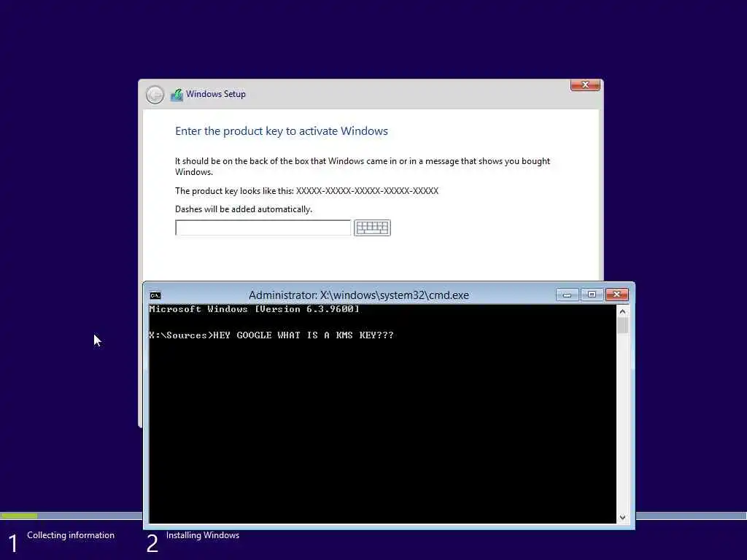
Task: Click the green setup progress bar
Action: 19,516
